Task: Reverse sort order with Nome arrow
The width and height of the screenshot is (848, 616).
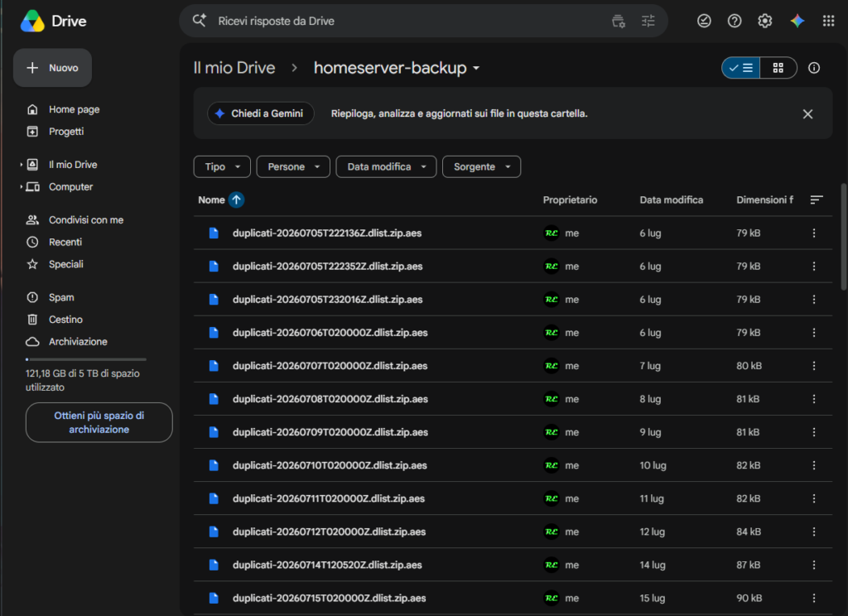Action: coord(236,200)
